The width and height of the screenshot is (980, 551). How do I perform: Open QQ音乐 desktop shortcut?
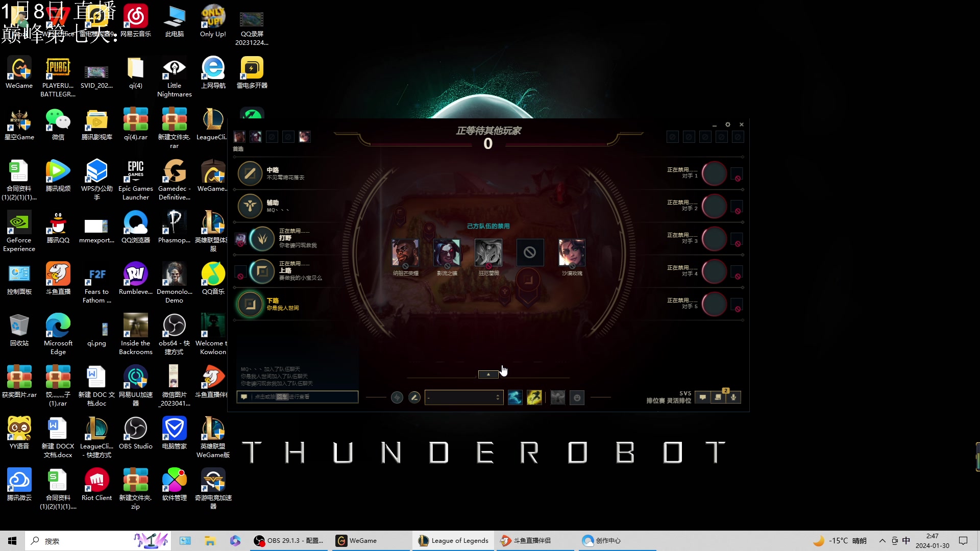213,280
